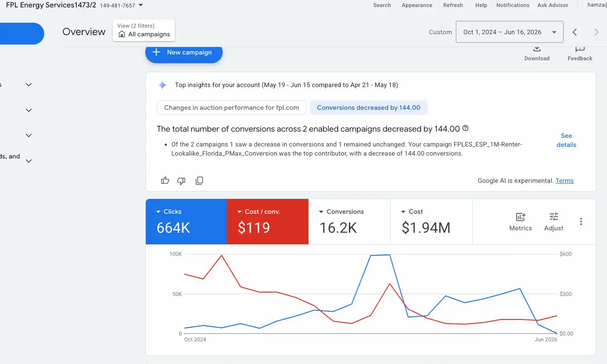Click the Custom date range label
607x364 pixels.
click(440, 32)
